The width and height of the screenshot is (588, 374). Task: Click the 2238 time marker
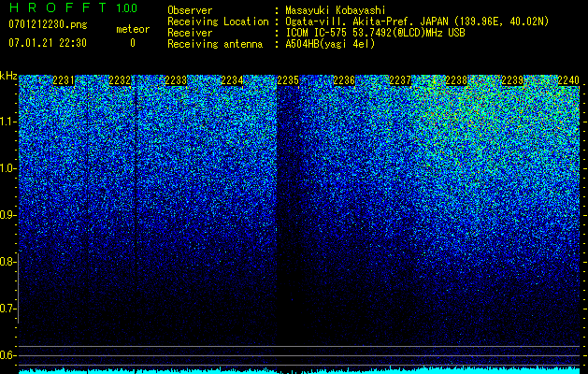(456, 80)
